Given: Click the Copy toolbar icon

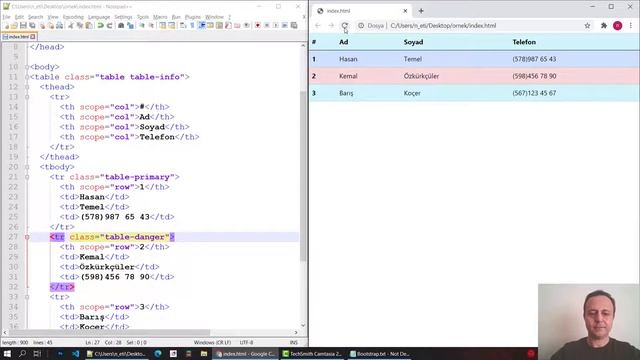Looking at the screenshot, I should [80, 26].
